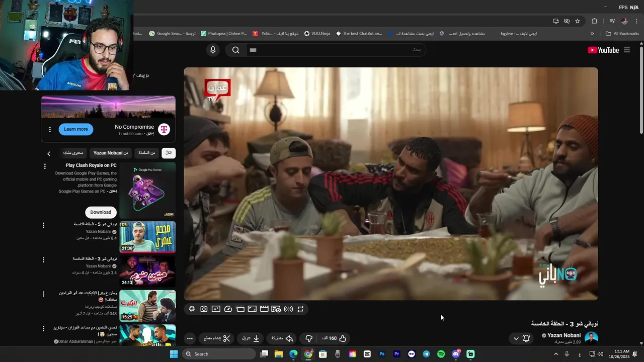Open the 21:36 نوباني شو 5 thumbnail
Screen dimensions: 644x362
(x=147, y=237)
